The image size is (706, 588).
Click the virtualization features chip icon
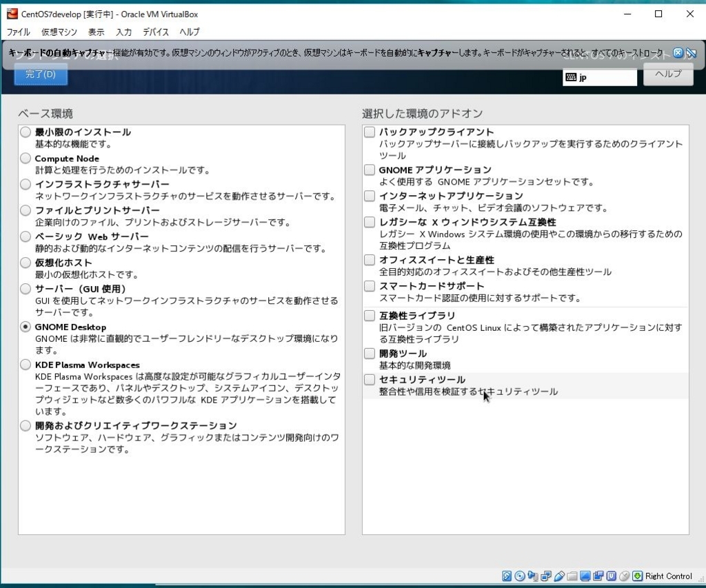coord(611,576)
